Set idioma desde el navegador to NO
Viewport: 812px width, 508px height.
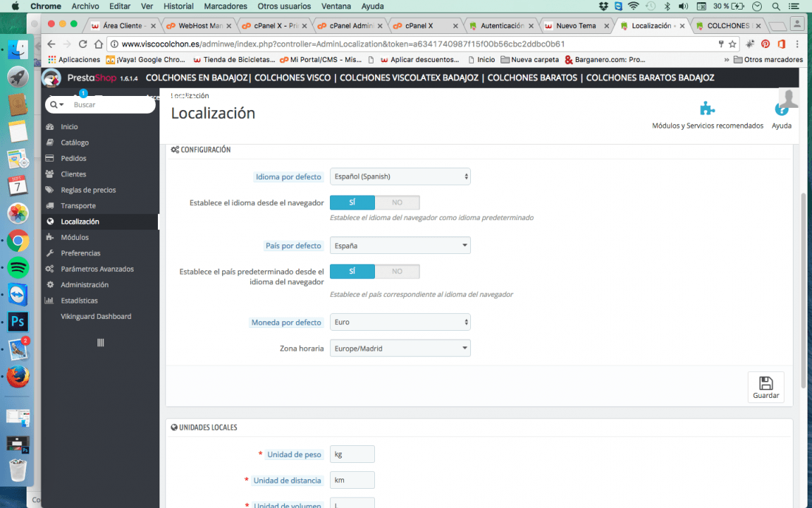[397, 202]
